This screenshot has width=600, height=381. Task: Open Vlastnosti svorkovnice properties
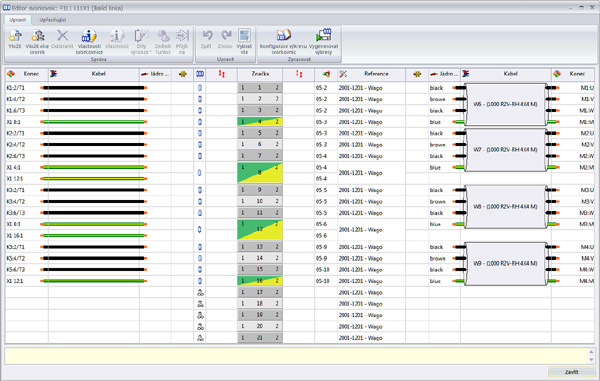coord(89,36)
